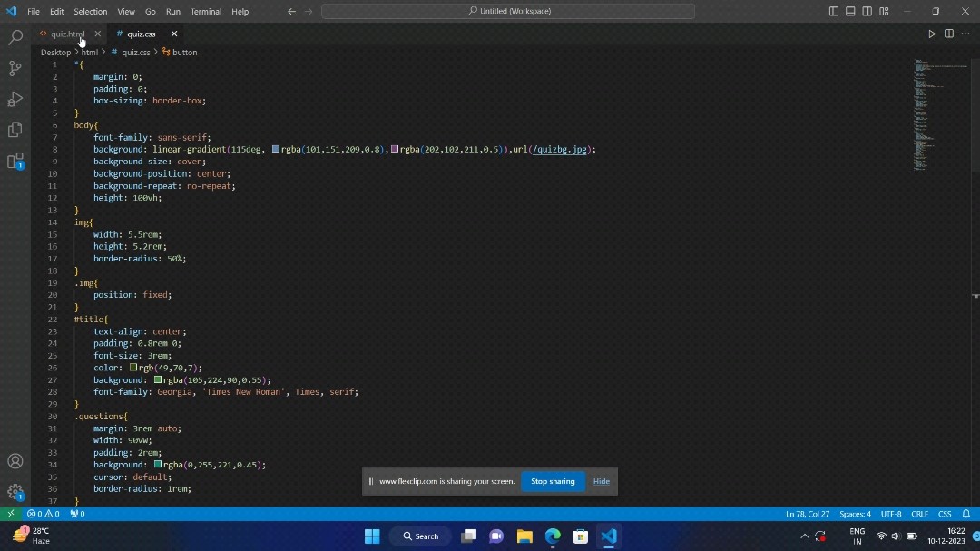Click the notifications bell in status bar
The height and width of the screenshot is (551, 980).
(966, 514)
